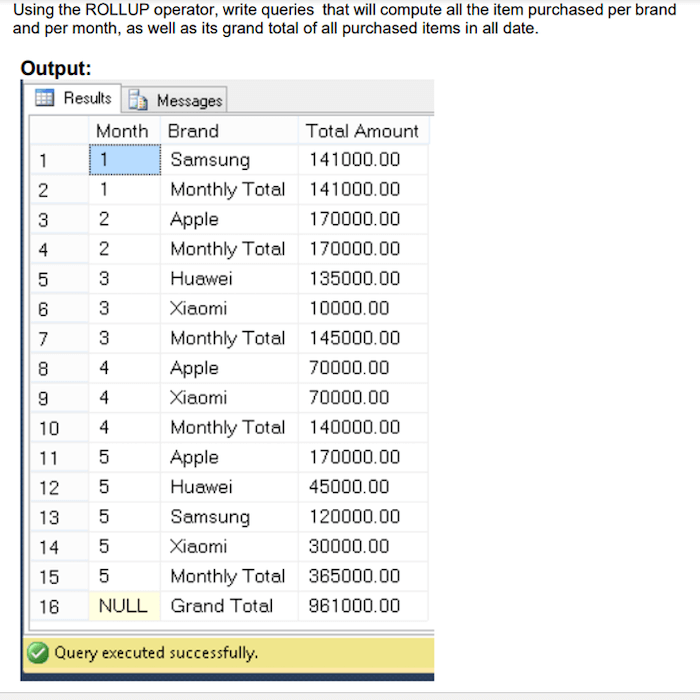Click Monthly Total in row 2
This screenshot has height=700, width=700.
(229, 189)
